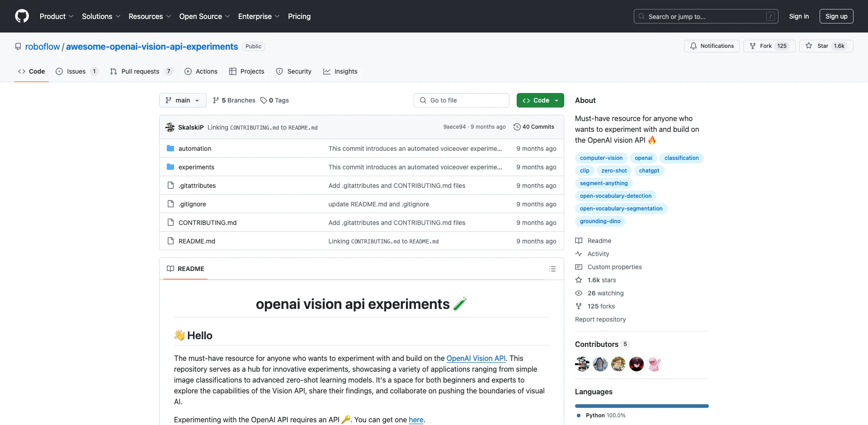The height and width of the screenshot is (425, 868).
Task: Select the segment-anything topic tag
Action: click(x=604, y=183)
